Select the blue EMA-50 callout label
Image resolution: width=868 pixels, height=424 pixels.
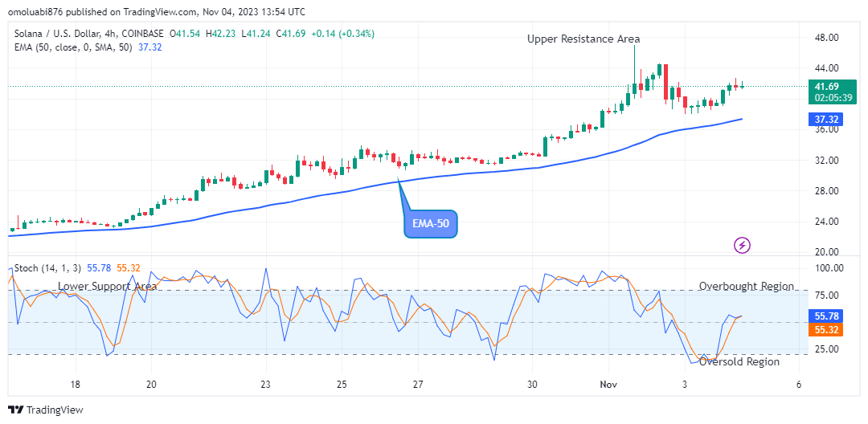point(430,224)
